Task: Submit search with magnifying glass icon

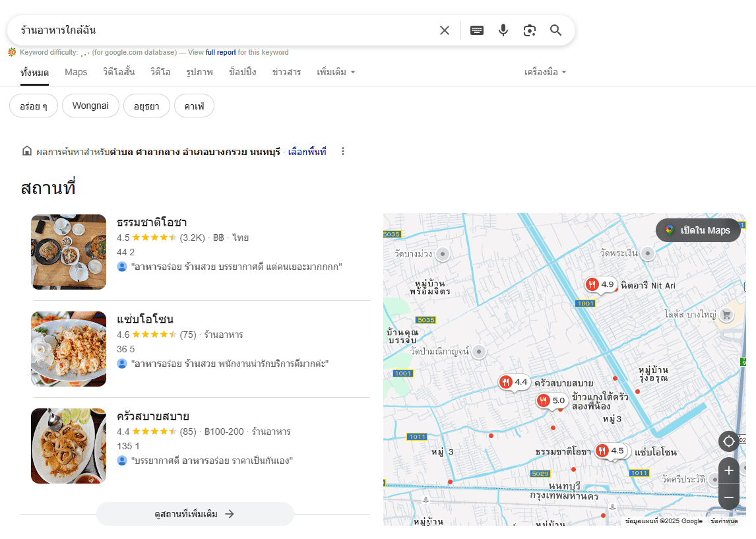Action: pos(556,30)
